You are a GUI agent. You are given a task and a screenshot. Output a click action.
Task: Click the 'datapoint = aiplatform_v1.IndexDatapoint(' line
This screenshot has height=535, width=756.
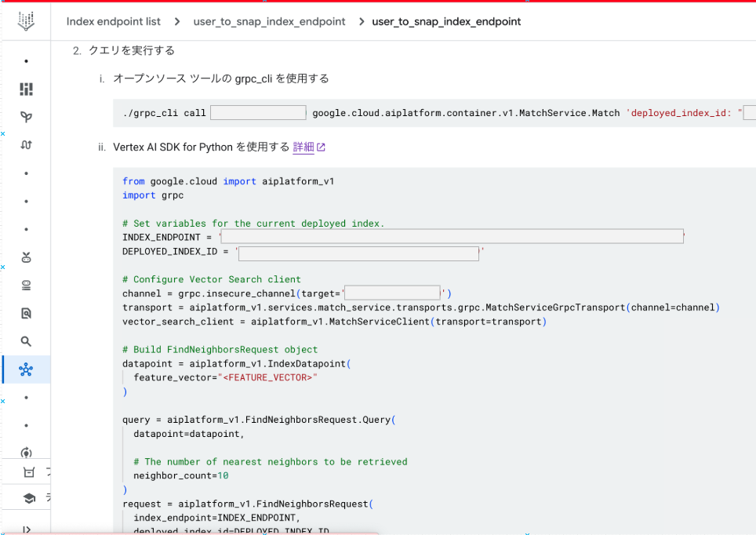(236, 363)
